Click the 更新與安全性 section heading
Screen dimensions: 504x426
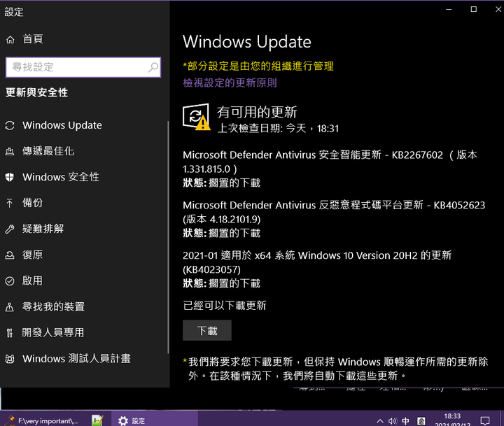[x=37, y=92]
